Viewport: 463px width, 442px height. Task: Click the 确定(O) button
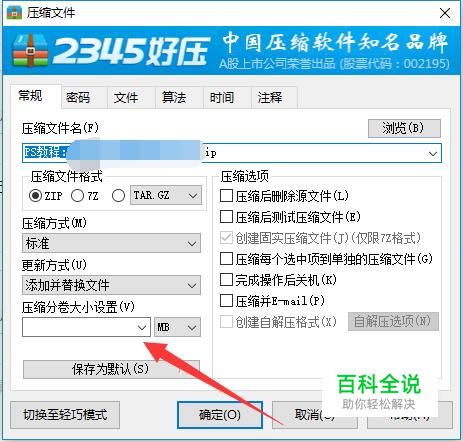[220, 415]
